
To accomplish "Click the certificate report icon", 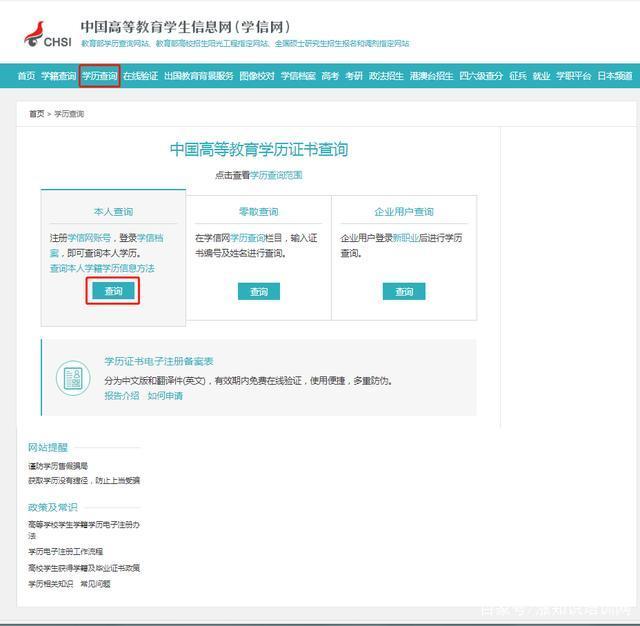I will (x=73, y=378).
